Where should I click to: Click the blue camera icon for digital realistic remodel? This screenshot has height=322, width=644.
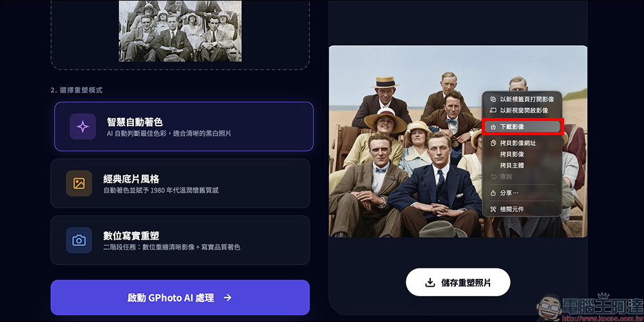79,240
